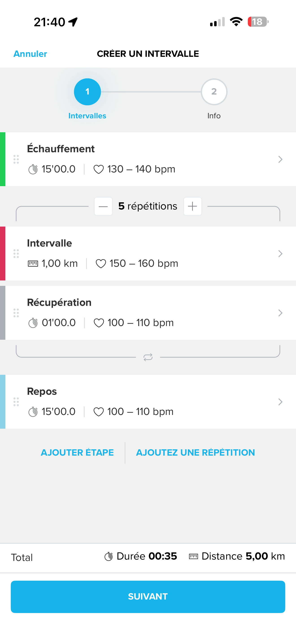Tap the drag handle of the Récupération step
This screenshot has width=296, height=644.
point(16,313)
